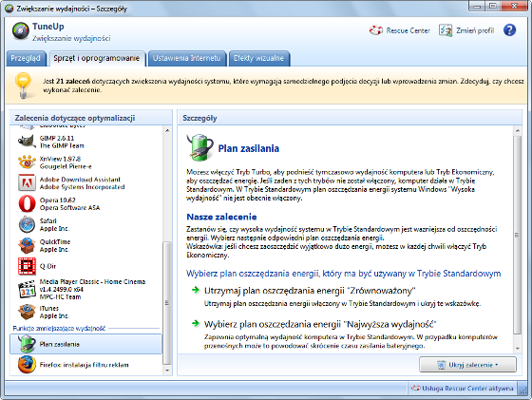
Task: Open help with the blue question mark icon
Action: point(509,30)
